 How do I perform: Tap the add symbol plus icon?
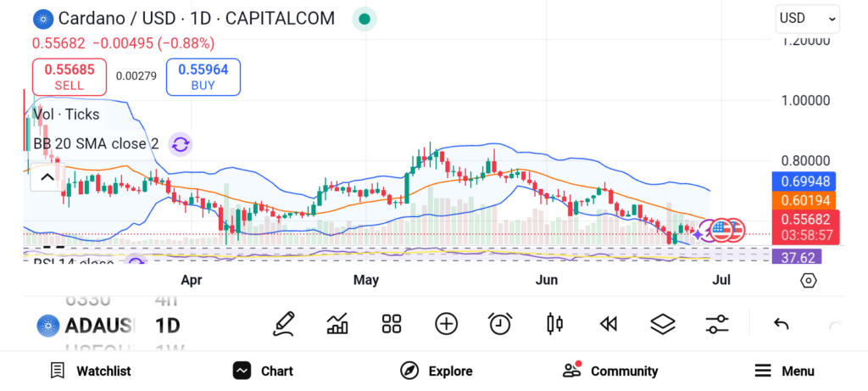point(446,324)
